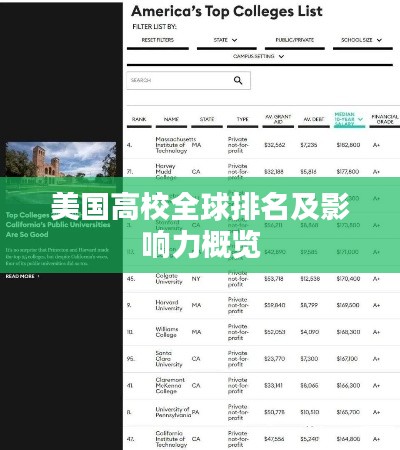This screenshot has height=450, width=400.
Task: Open the campus building photo thumbnail
Action: [61, 159]
